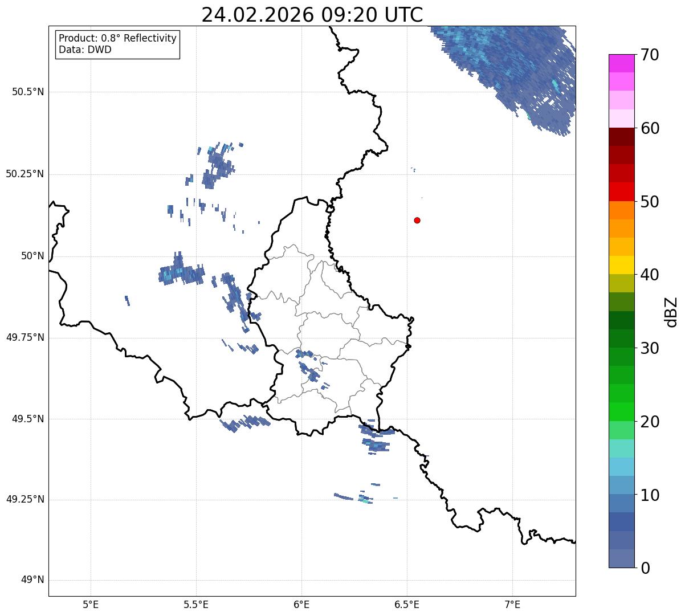Click the longitude label "6.5°E"

click(407, 605)
